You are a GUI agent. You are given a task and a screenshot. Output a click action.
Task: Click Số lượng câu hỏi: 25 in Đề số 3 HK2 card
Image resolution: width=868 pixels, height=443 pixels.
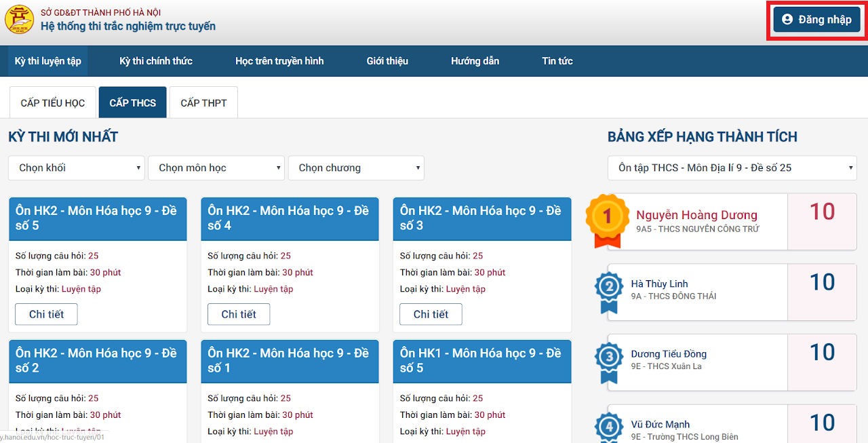tap(441, 256)
